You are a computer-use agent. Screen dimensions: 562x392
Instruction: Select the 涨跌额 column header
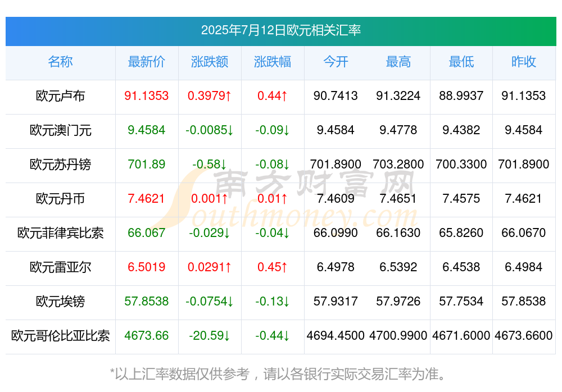pos(209,62)
